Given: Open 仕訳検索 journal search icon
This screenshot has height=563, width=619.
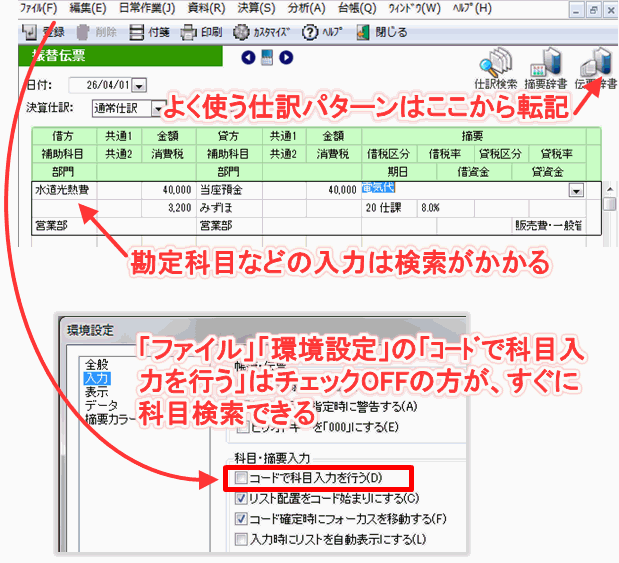Looking at the screenshot, I should click(x=495, y=63).
